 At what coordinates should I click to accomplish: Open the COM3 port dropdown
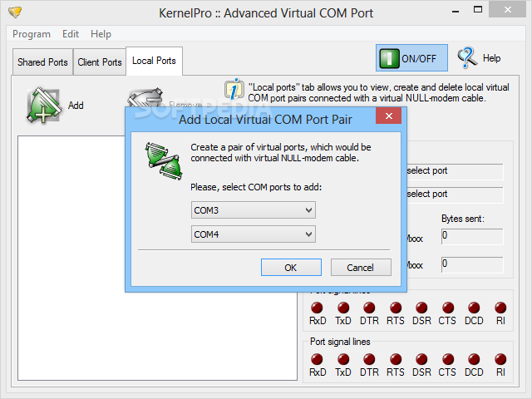[x=254, y=210]
